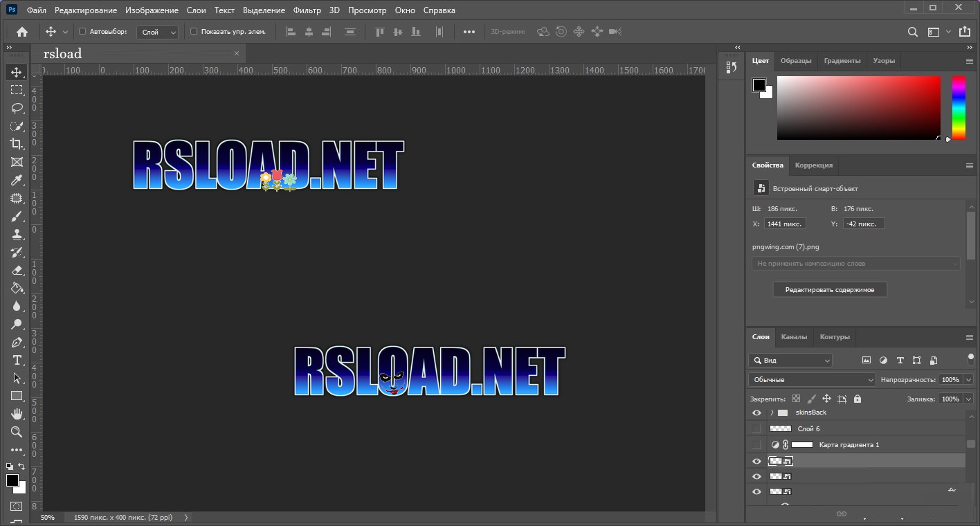The width and height of the screenshot is (980, 526).
Task: Select the Hand tool
Action: click(17, 414)
